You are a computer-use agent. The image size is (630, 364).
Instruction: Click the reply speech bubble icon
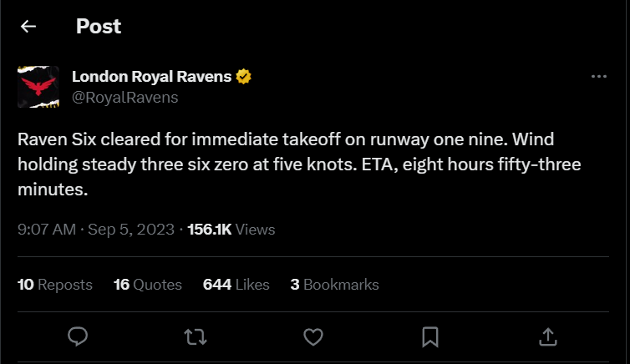78,336
